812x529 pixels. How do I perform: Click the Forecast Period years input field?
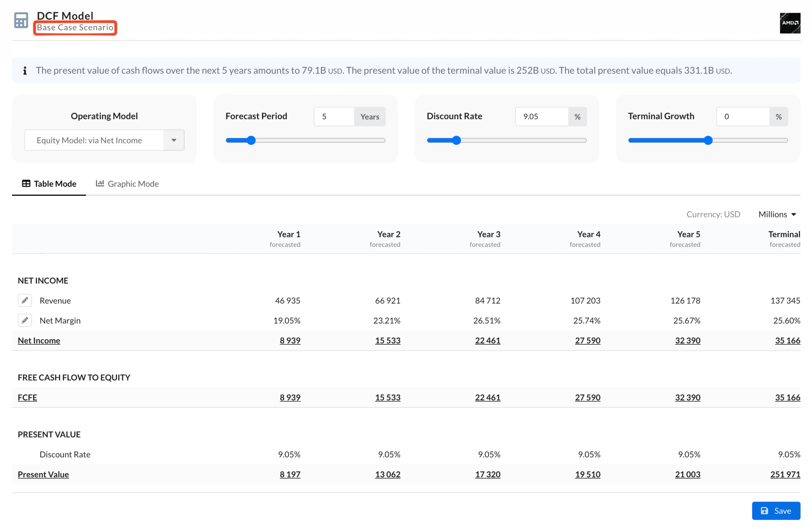[334, 117]
